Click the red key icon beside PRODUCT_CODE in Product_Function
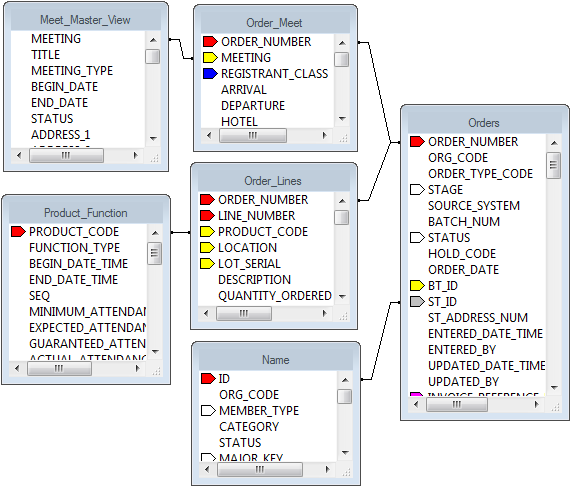This screenshot has width=572, height=487. tap(18, 232)
